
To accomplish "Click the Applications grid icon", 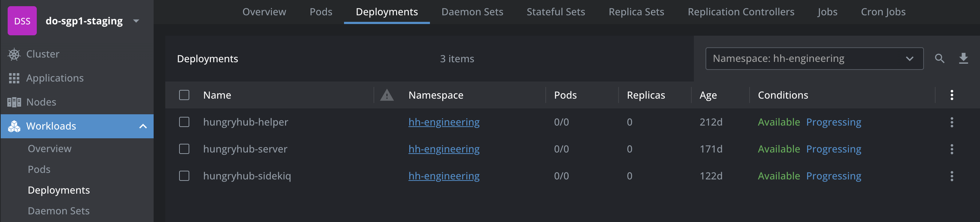I will [x=14, y=78].
